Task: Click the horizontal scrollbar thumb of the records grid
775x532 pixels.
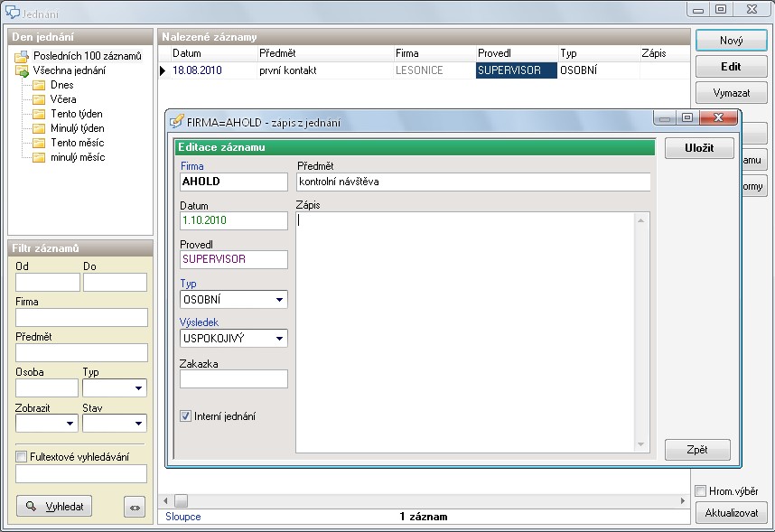Action: click(x=181, y=500)
